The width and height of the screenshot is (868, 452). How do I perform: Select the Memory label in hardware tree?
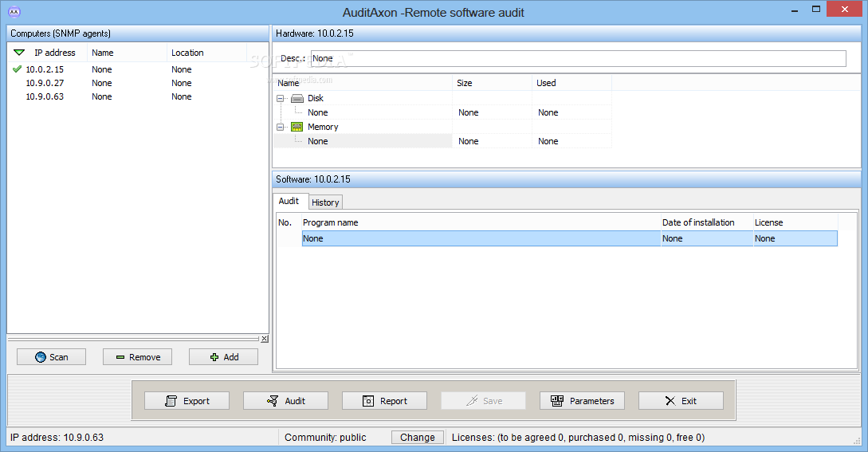pyautogui.click(x=323, y=127)
